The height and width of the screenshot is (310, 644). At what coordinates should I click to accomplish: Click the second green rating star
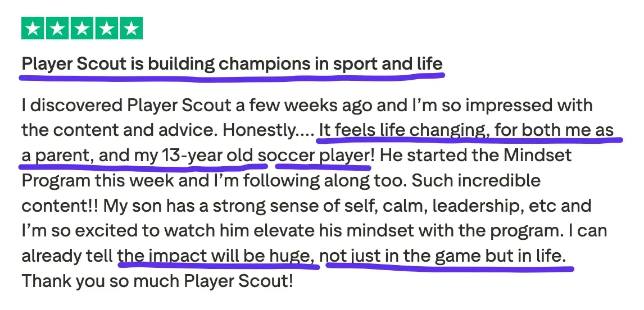pyautogui.click(x=57, y=28)
